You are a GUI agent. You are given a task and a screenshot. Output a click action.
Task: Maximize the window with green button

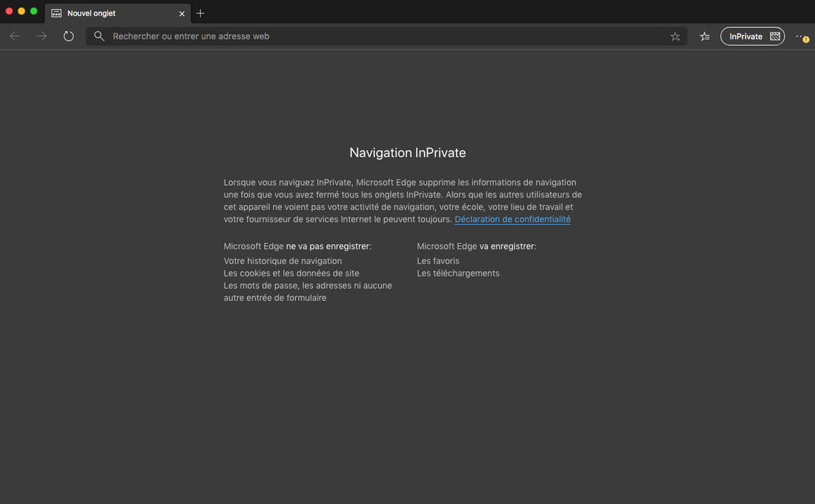click(x=34, y=11)
